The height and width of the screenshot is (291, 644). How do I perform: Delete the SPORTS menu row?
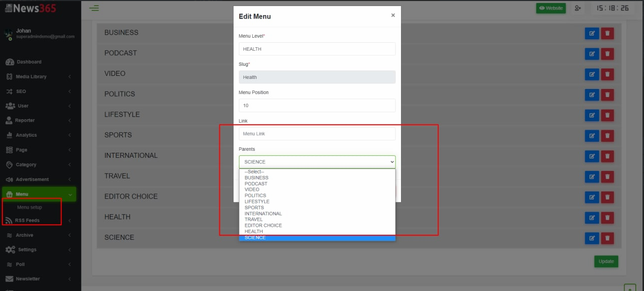607,136
